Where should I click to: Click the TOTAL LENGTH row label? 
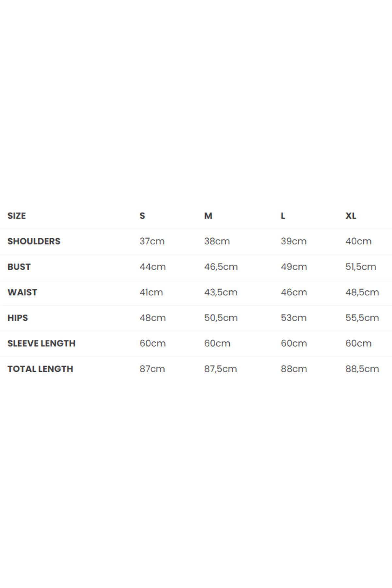(x=40, y=369)
